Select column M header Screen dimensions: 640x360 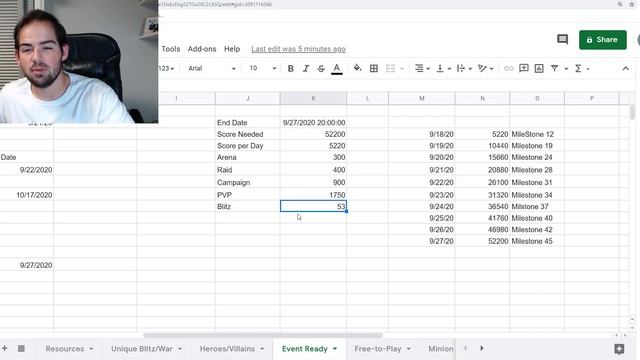(x=422, y=98)
